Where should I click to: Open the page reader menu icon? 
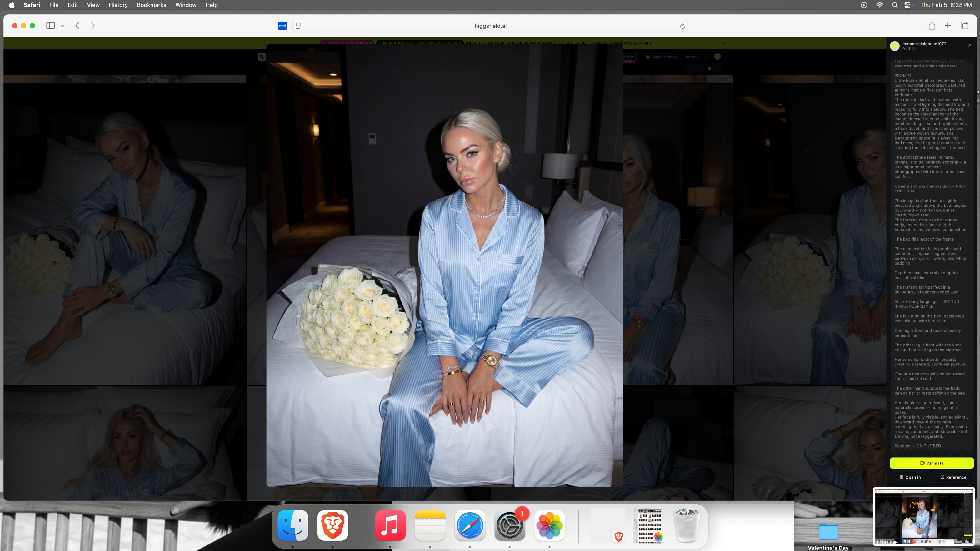pyautogui.click(x=299, y=26)
